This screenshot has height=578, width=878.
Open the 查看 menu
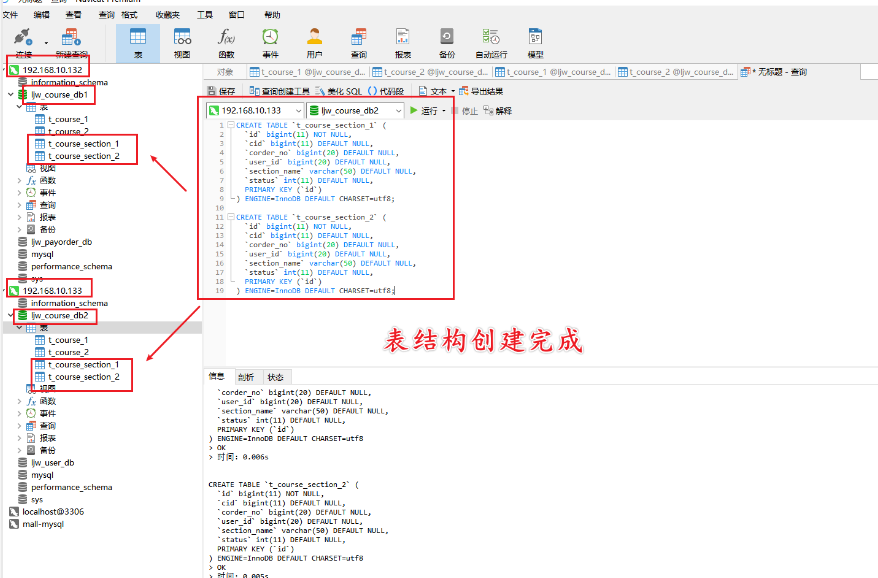coord(73,15)
